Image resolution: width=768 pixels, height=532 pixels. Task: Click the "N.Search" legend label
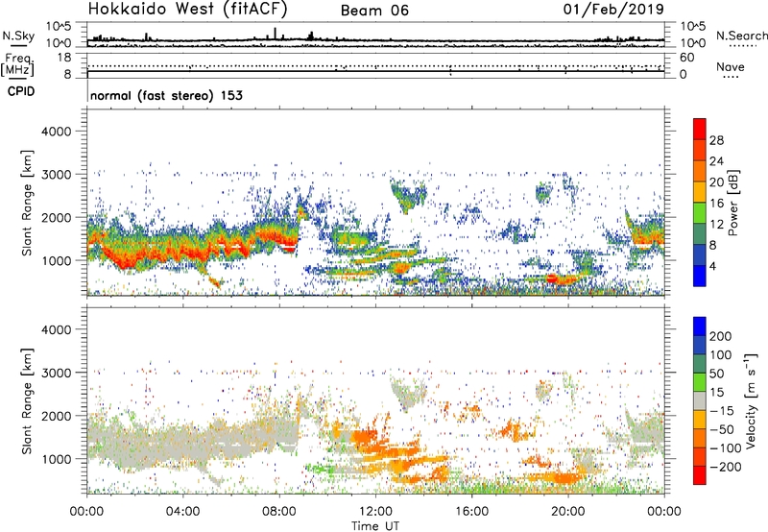coord(741,36)
